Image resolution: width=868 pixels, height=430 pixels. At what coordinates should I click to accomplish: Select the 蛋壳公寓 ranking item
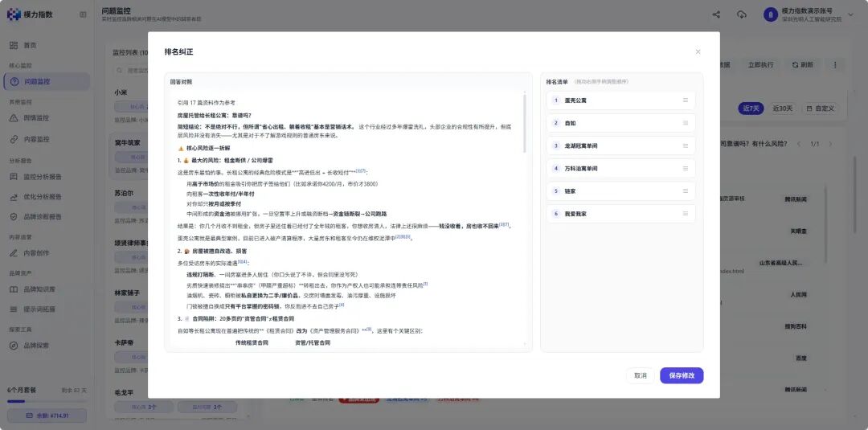pos(620,100)
